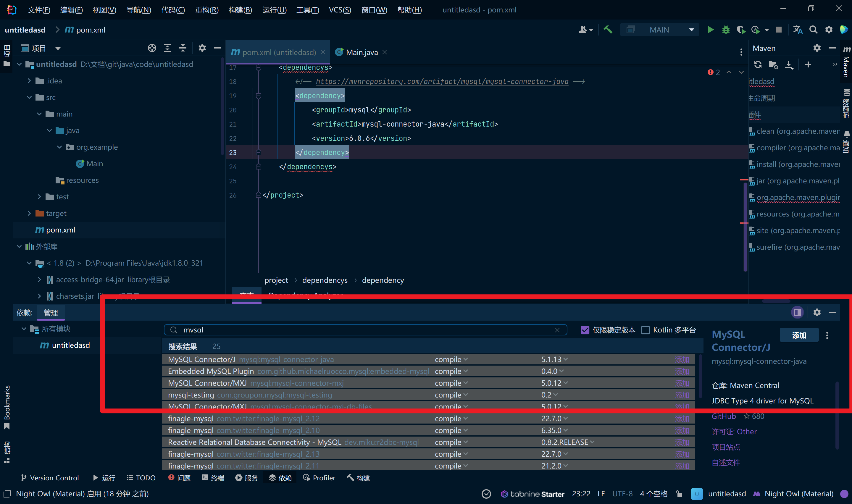
Task: Open 终端 tool window tab
Action: [x=213, y=478]
